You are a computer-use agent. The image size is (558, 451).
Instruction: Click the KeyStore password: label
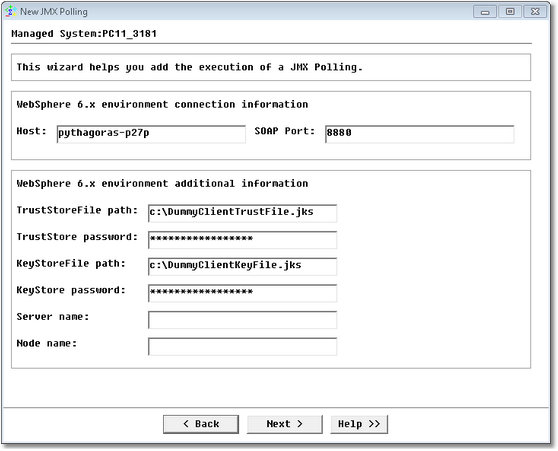pos(71,290)
